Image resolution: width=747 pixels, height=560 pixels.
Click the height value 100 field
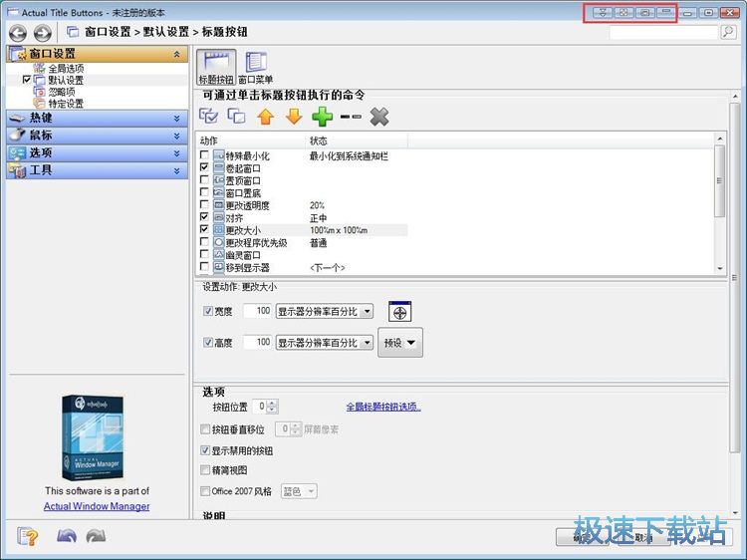258,342
